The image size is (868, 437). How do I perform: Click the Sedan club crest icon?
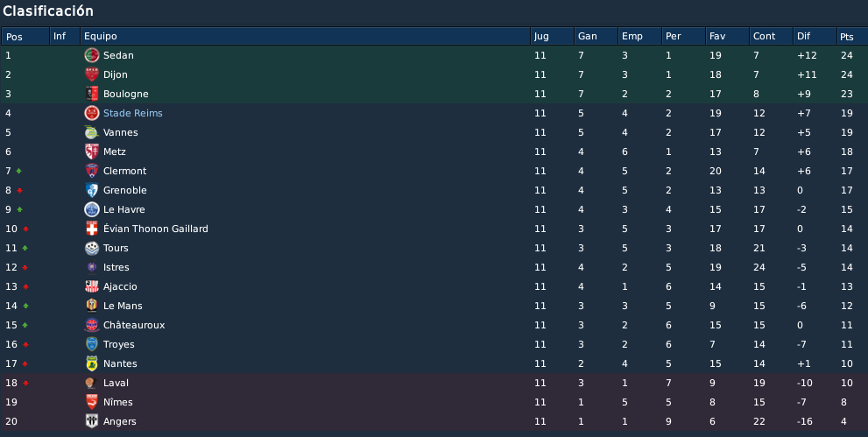[91, 55]
